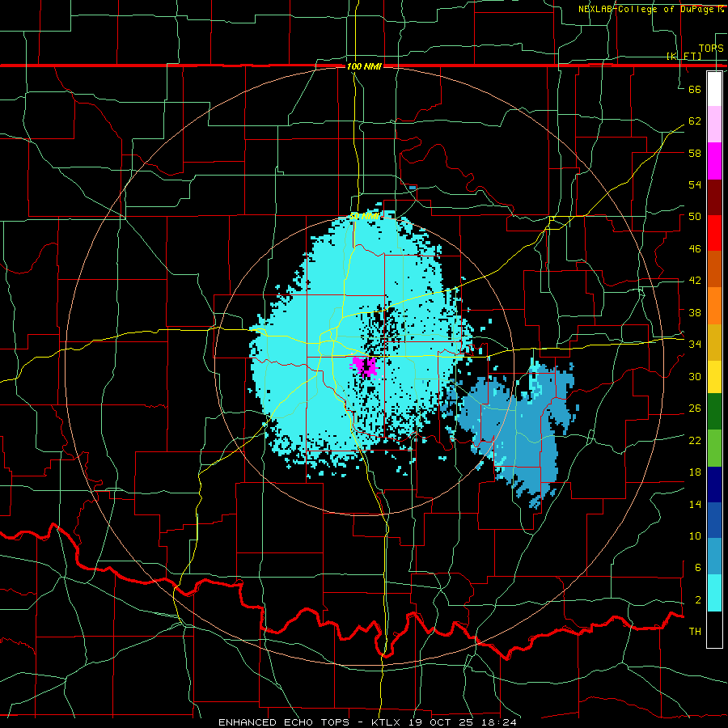Pick the cyan legend swatch

pos(714,593)
